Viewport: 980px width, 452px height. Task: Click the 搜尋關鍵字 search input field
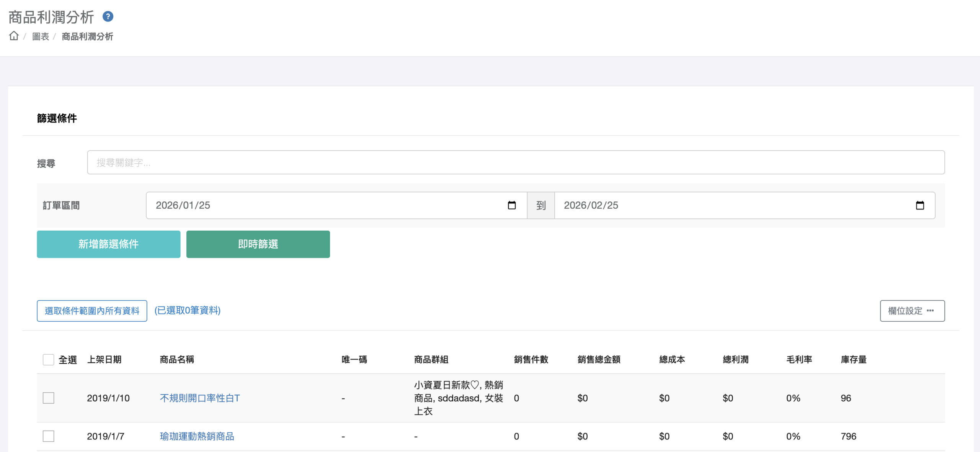pos(516,162)
